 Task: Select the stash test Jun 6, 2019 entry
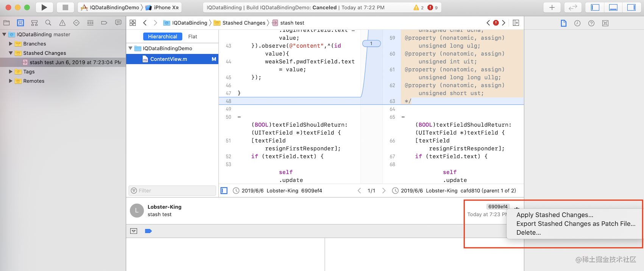coord(63,62)
